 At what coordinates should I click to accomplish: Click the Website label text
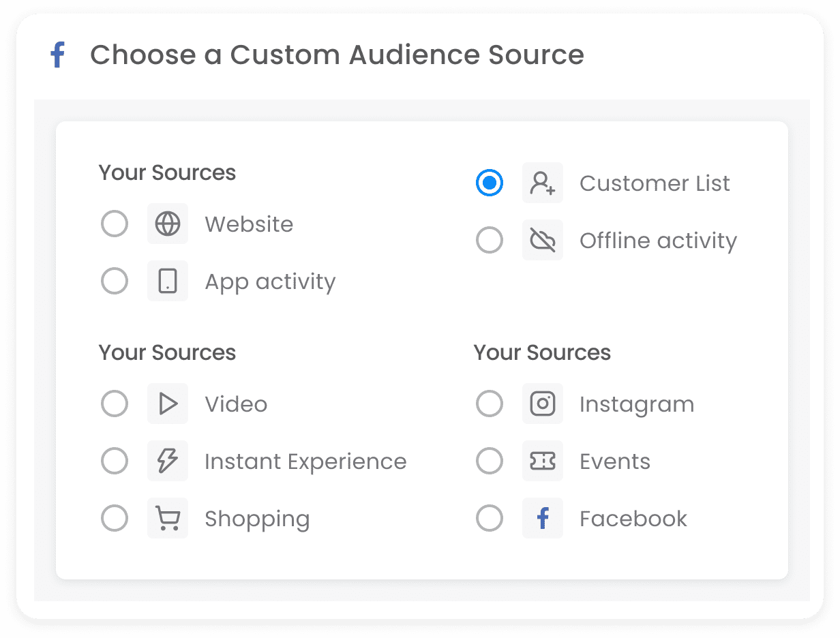(249, 224)
